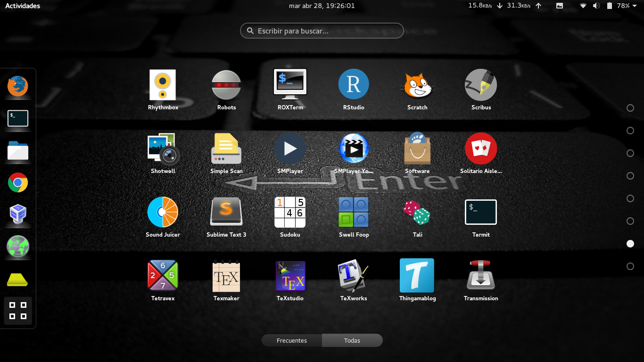Open Simple Scan
The image size is (644, 362).
[x=226, y=148]
